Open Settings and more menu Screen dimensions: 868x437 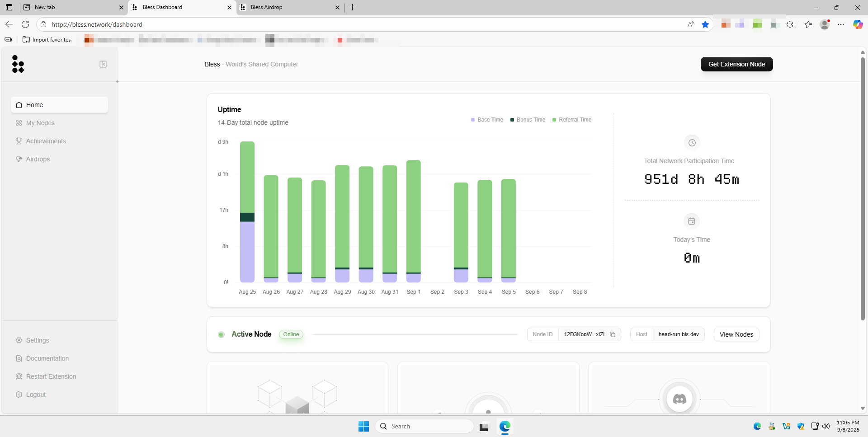coord(841,24)
